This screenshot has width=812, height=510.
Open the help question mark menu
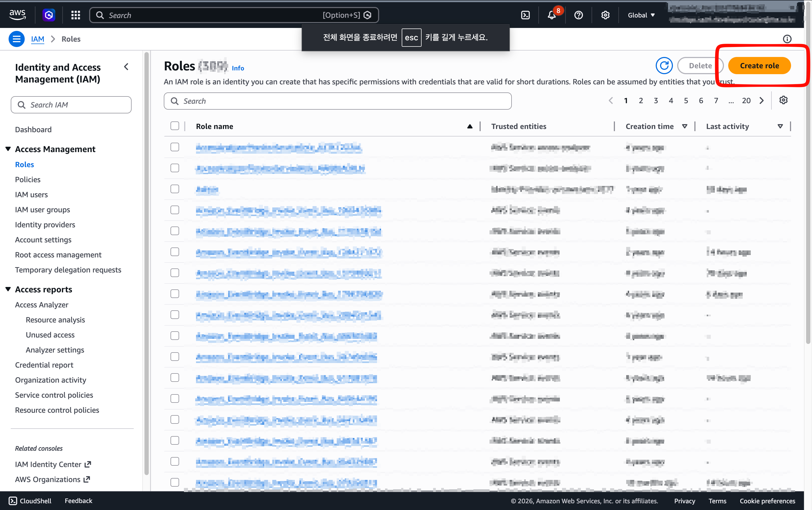[578, 15]
